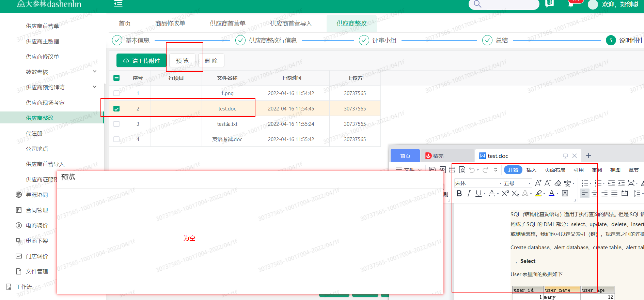Collapse the sidebar with the menu fold icon

[x=118, y=4]
